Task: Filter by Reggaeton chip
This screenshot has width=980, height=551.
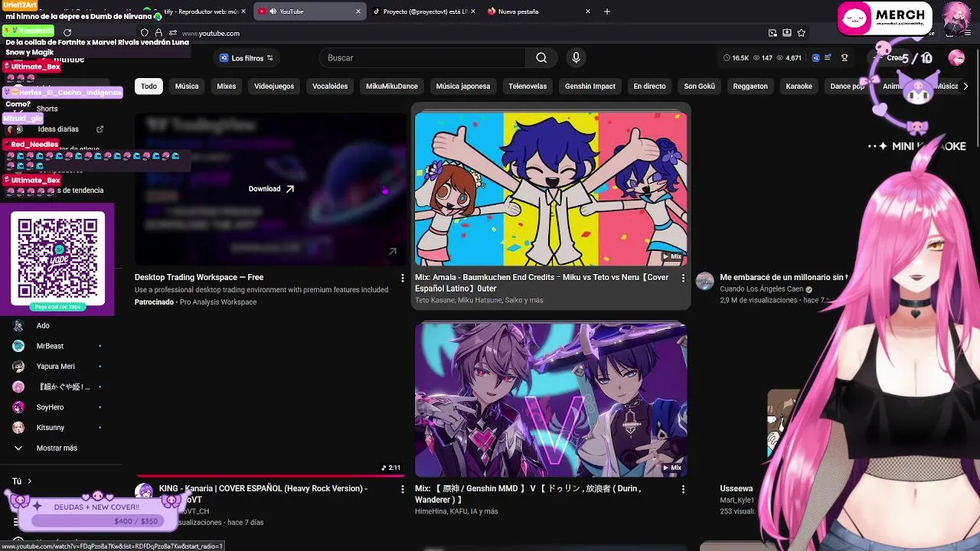Action: point(750,86)
